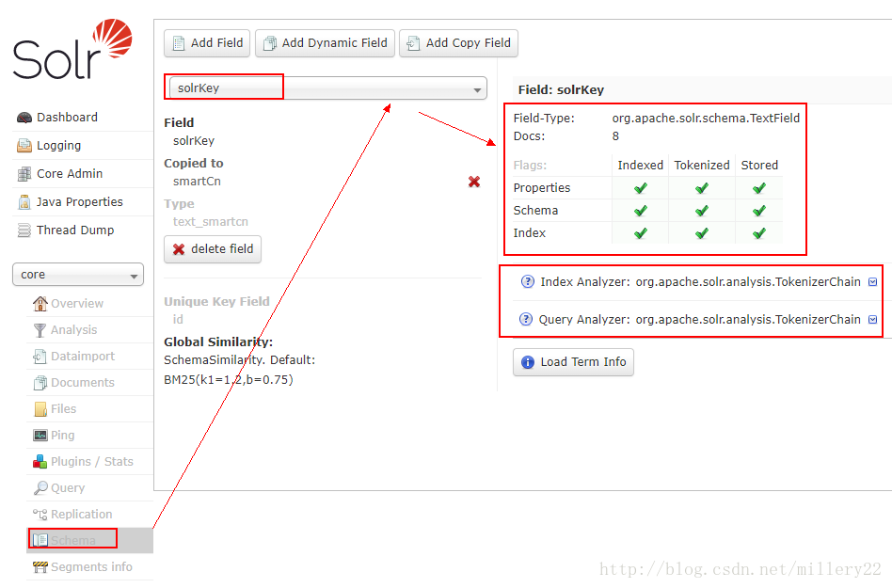Click the Index Analyzer help question icon

[528, 282]
